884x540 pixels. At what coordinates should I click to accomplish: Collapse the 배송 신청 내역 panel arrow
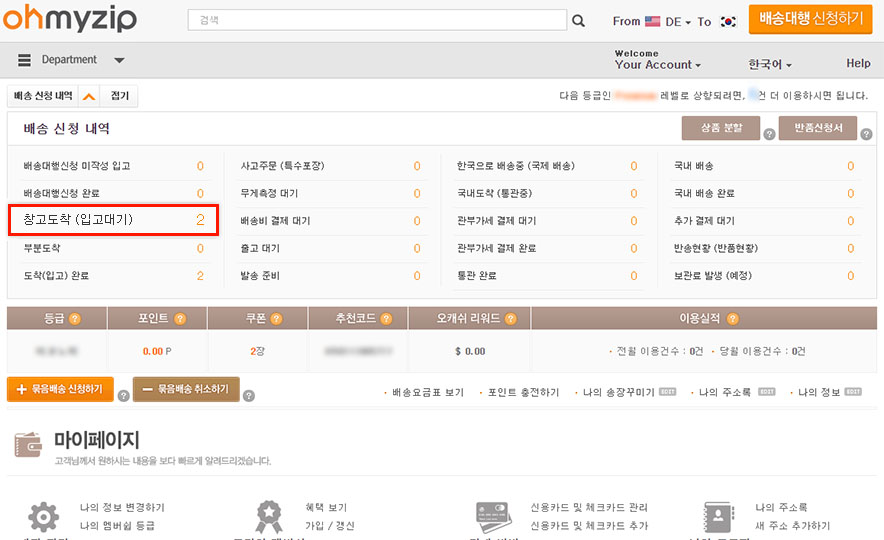[89, 96]
